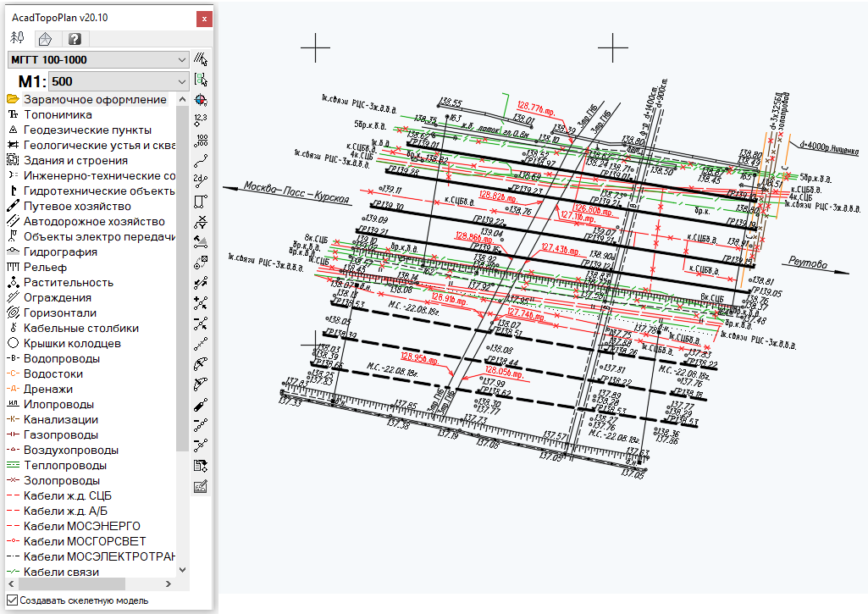
Task: Select Газопроводы in the category list
Action: coord(60,435)
